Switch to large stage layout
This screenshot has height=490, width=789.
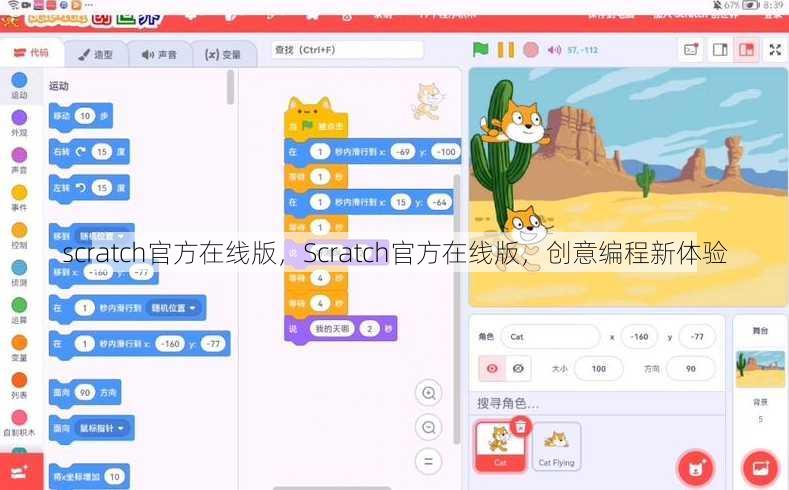click(x=747, y=49)
